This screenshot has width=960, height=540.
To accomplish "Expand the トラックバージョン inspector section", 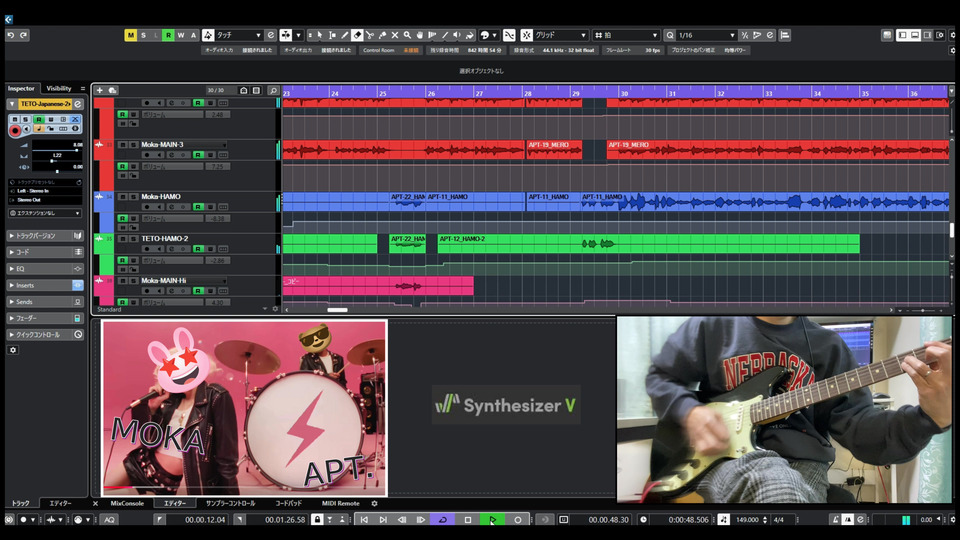I will click(45, 236).
